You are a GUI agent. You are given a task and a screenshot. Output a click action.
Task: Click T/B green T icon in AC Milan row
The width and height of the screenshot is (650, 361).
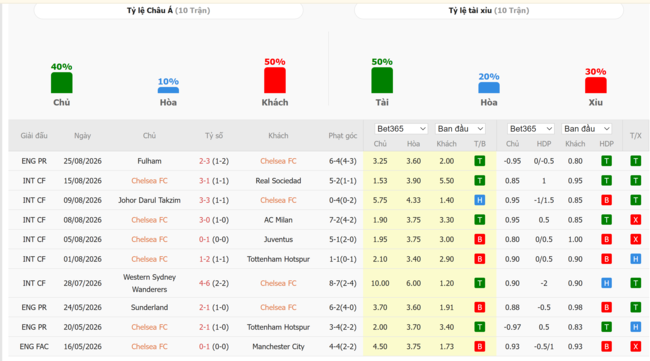pos(480,220)
